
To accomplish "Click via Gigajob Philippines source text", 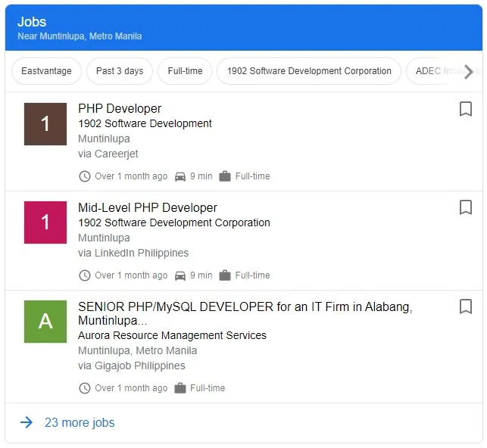I will [132, 366].
